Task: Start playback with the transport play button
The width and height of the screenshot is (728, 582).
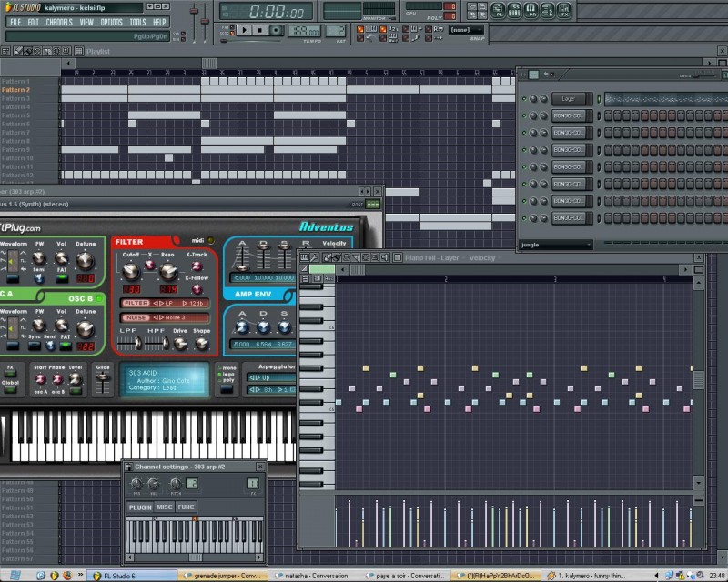Action: (x=244, y=30)
